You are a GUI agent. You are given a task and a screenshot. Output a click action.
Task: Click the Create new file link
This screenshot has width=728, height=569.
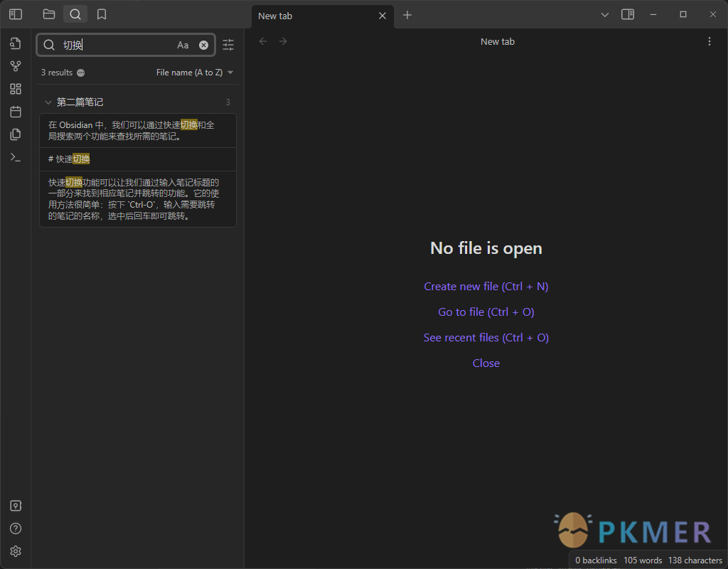[486, 287]
